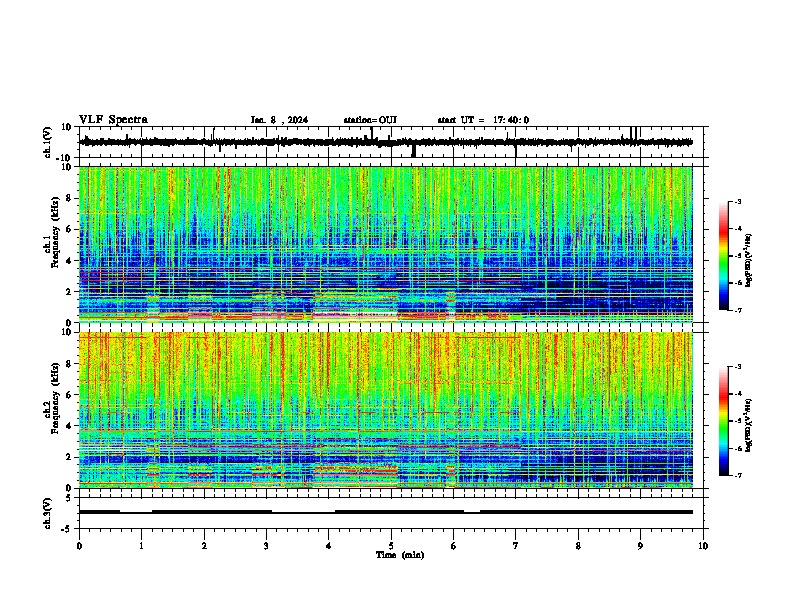Click the "VLF Spectra" plot title

click(x=113, y=120)
